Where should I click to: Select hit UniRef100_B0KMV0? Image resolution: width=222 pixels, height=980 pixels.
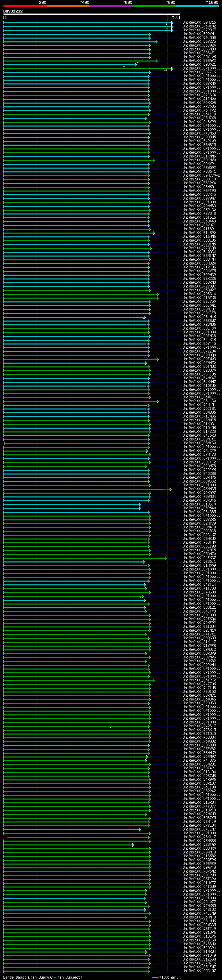pyautogui.click(x=199, y=160)
